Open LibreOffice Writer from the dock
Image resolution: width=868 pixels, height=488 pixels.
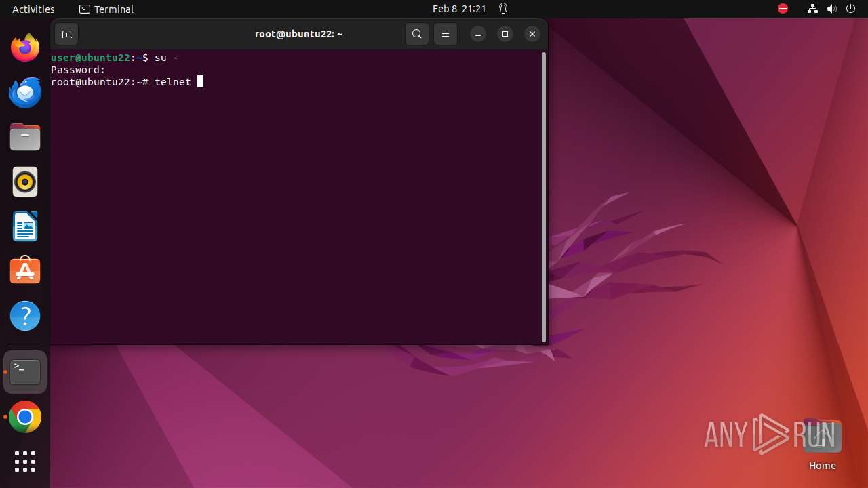[25, 226]
